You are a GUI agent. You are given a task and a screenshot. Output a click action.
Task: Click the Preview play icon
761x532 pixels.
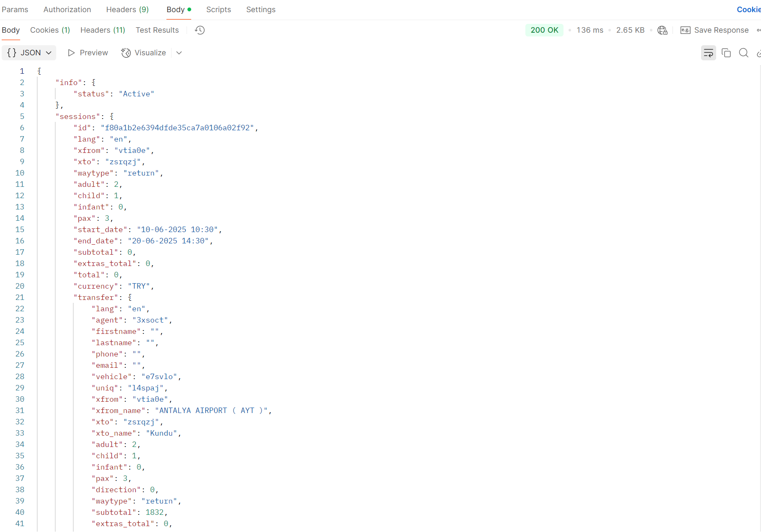[71, 53]
